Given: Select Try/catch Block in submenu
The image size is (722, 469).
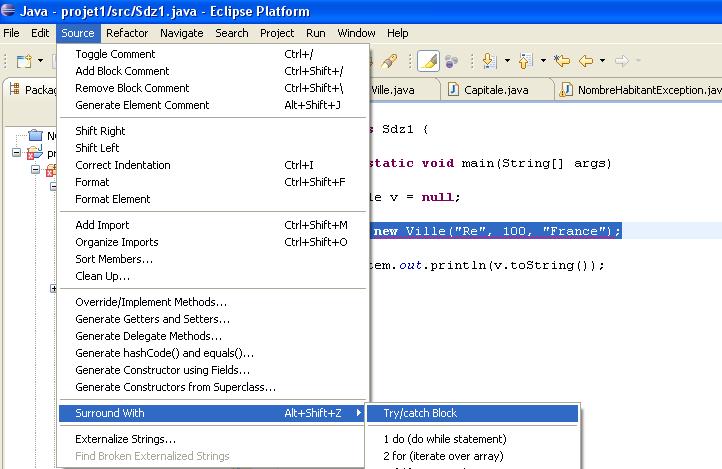Looking at the screenshot, I should tap(472, 413).
